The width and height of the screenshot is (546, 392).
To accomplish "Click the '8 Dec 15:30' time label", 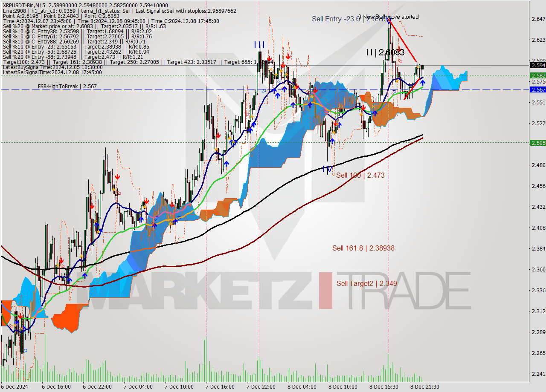I will [x=384, y=387].
